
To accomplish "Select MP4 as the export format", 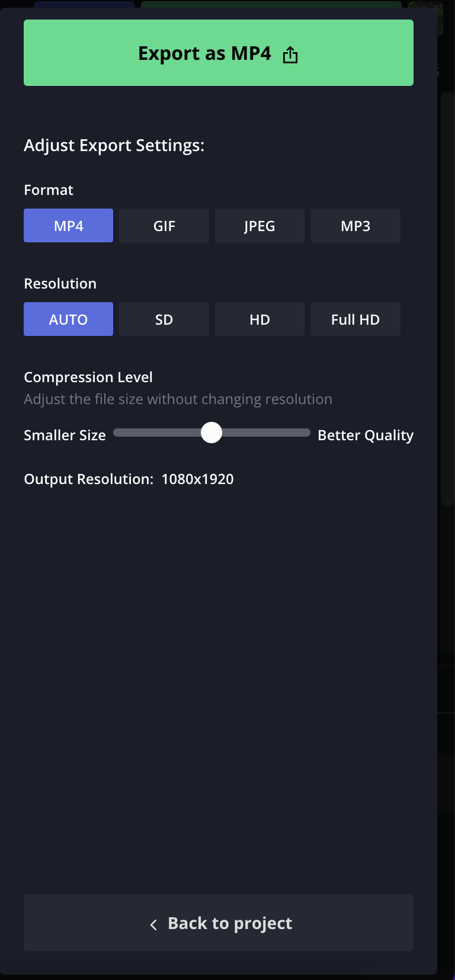I will (x=68, y=226).
